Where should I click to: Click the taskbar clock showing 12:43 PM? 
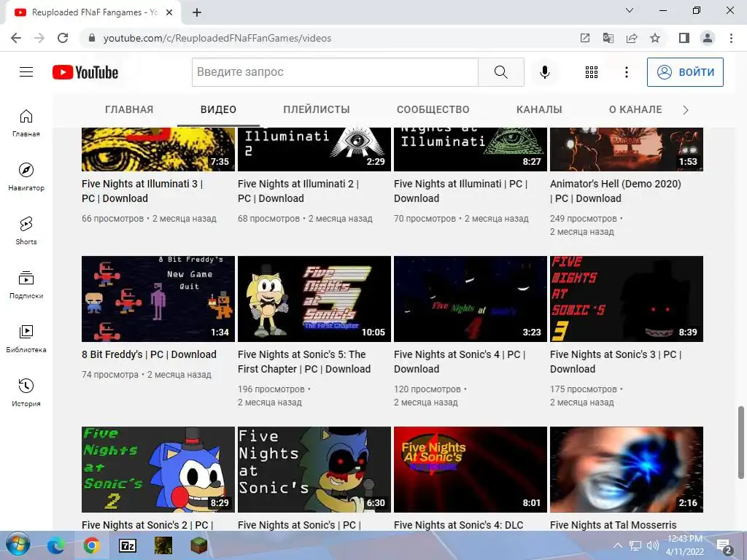pos(684,545)
